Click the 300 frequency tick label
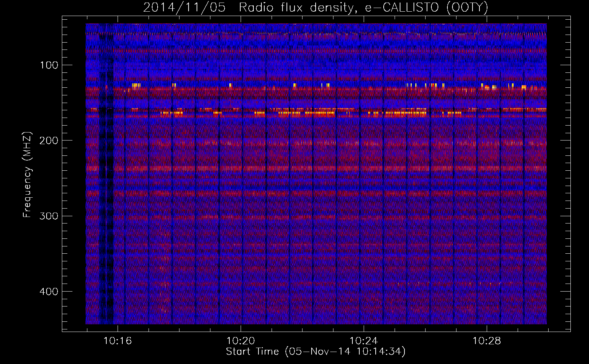The height and width of the screenshot is (364, 589). tap(49, 216)
